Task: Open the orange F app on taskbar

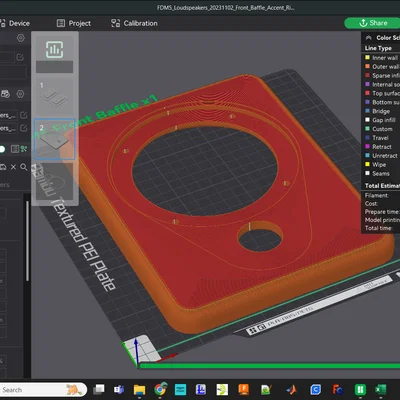Action: [244, 389]
